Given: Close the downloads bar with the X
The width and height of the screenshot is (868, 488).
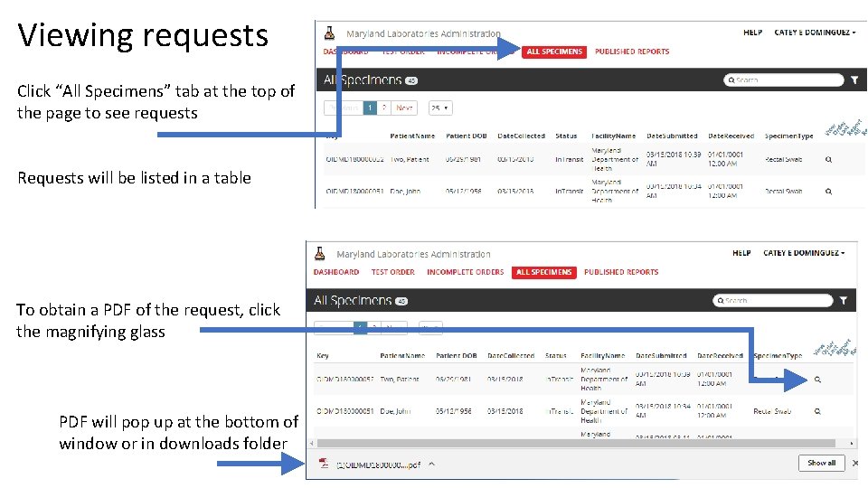Looking at the screenshot, I should pos(855,463).
